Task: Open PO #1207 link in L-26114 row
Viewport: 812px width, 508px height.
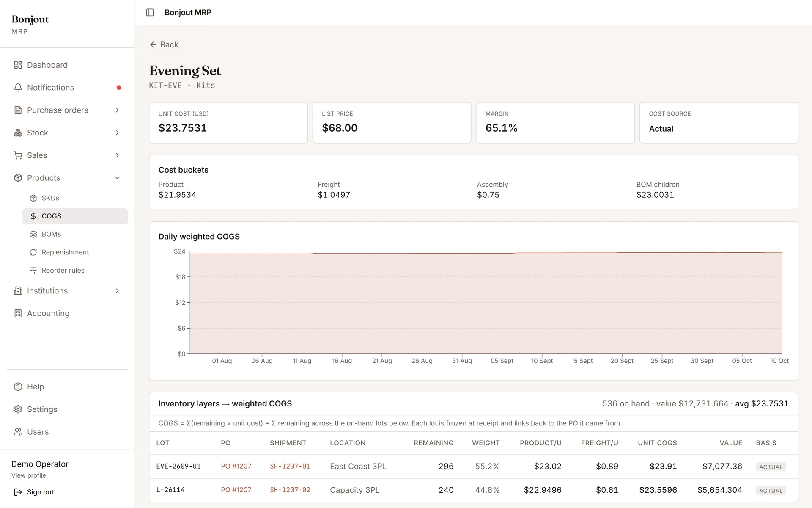Action: click(236, 490)
